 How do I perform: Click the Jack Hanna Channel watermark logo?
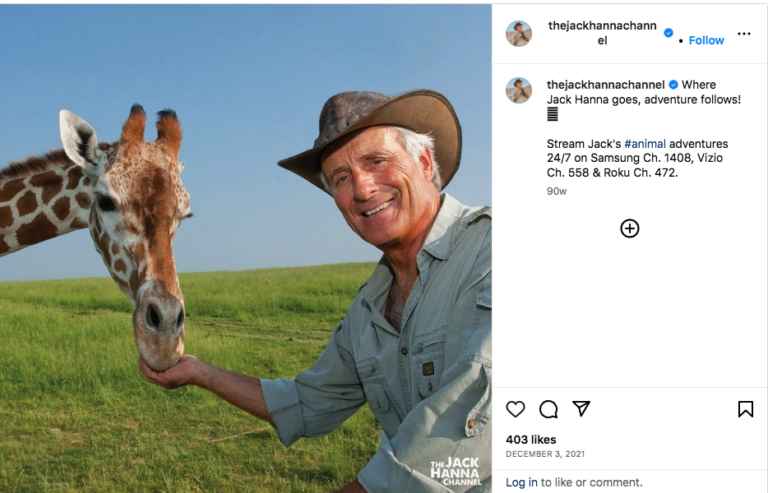click(x=455, y=472)
